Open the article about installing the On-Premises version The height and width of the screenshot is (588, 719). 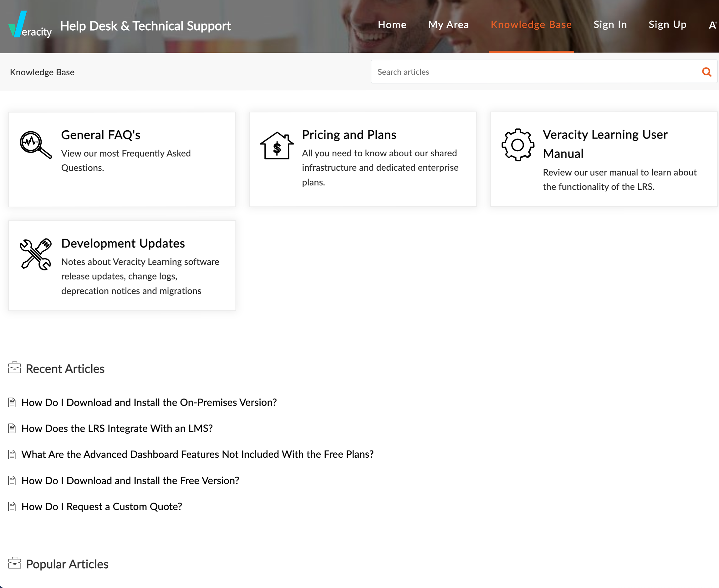(x=149, y=402)
